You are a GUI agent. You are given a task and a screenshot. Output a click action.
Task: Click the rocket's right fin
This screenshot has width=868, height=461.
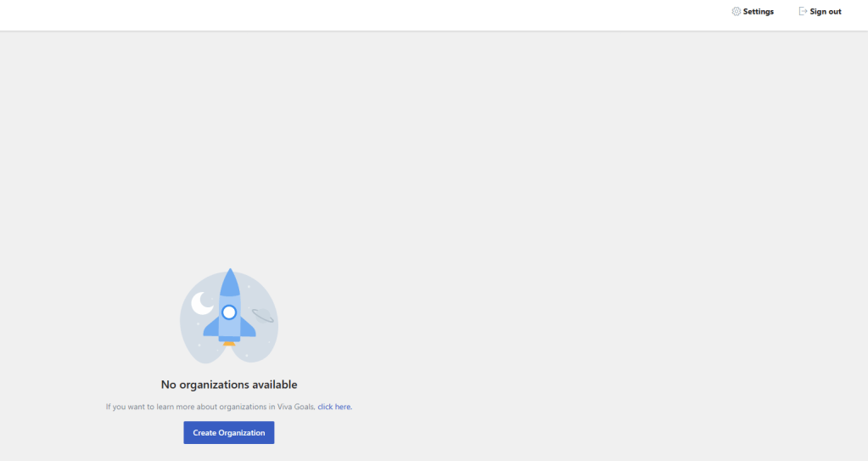pos(248,328)
